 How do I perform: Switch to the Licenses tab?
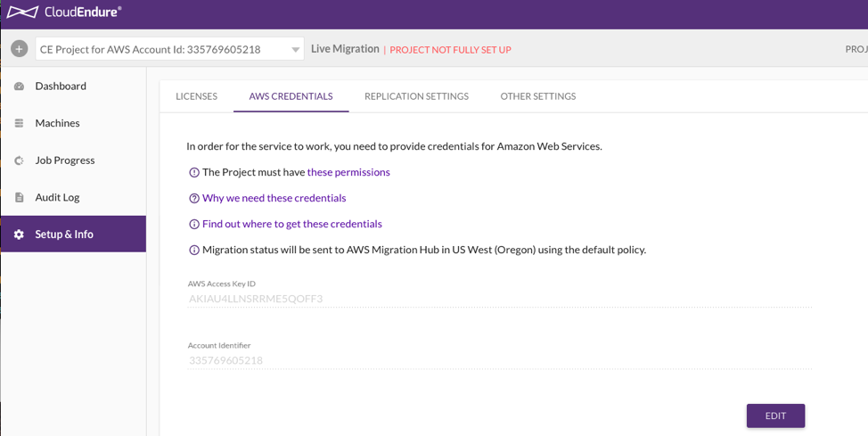pos(196,96)
